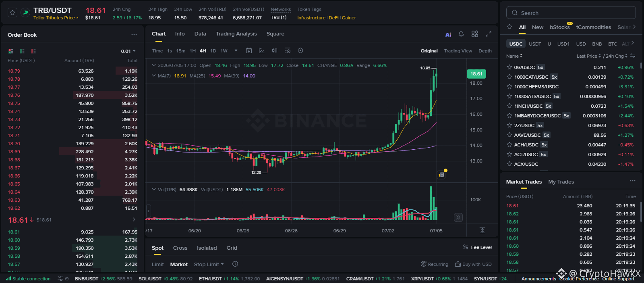Viewport: 644px width, 284px height.
Task: Show asks-only order book view
Action: (x=33, y=51)
